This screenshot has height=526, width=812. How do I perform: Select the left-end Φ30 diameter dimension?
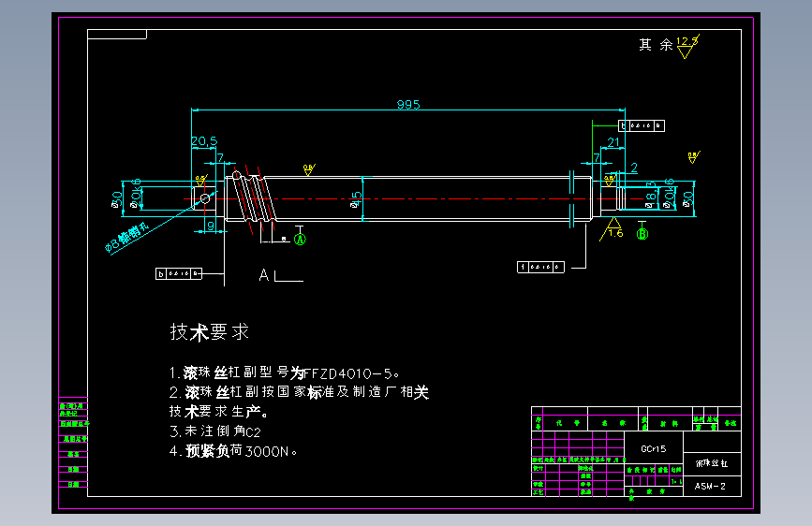tap(117, 199)
